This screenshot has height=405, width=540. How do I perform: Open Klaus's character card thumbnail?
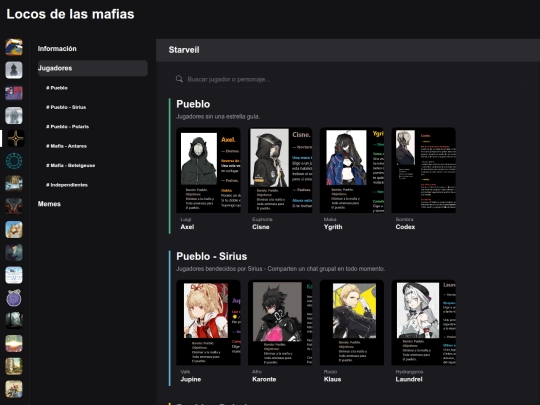point(352,322)
